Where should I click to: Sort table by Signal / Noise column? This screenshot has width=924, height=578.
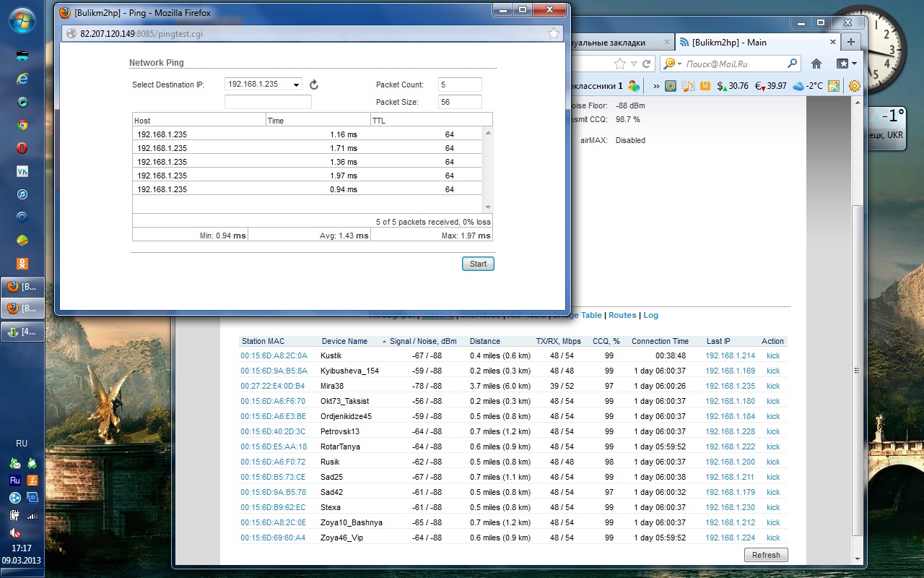[422, 341]
